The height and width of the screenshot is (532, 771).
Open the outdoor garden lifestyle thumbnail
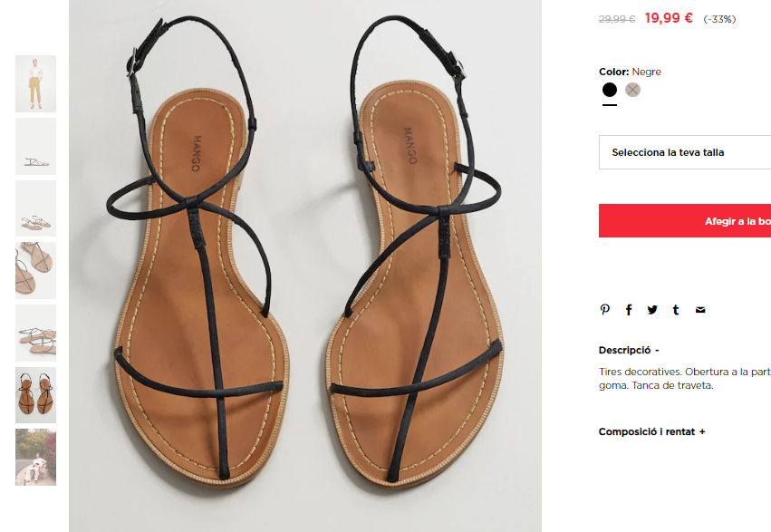pyautogui.click(x=36, y=458)
